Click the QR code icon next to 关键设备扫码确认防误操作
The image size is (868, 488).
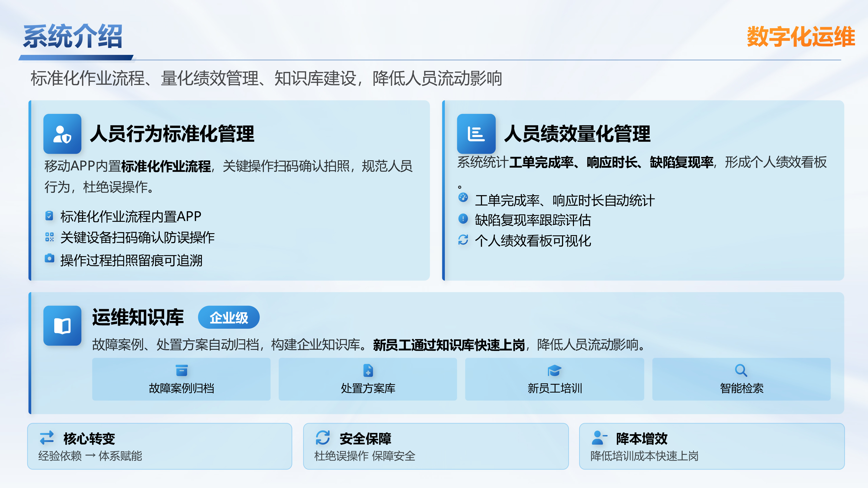[x=49, y=237]
